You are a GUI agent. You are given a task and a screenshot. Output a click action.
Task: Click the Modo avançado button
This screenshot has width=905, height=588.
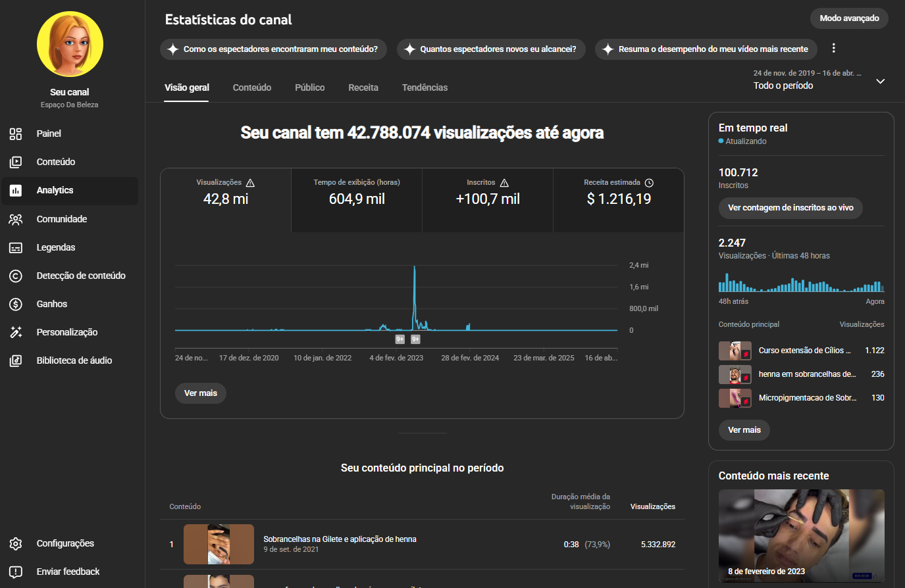[x=848, y=18]
